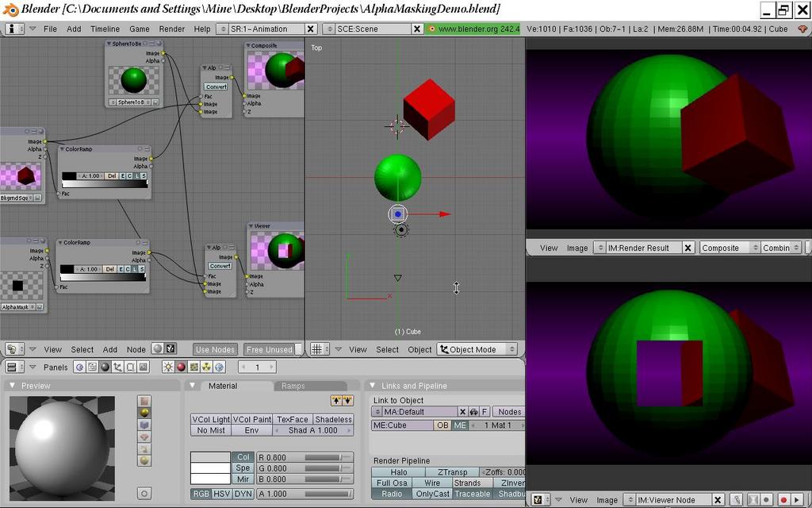Select the Shading context sphere icon
Screen dimensions: 812x508
point(105,367)
